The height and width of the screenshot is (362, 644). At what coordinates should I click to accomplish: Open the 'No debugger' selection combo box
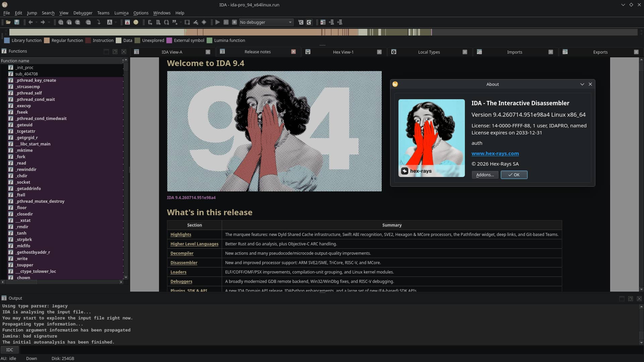[266, 22]
